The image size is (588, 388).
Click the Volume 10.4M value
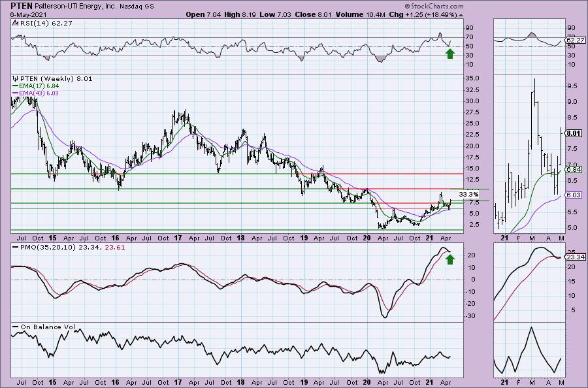(360, 14)
